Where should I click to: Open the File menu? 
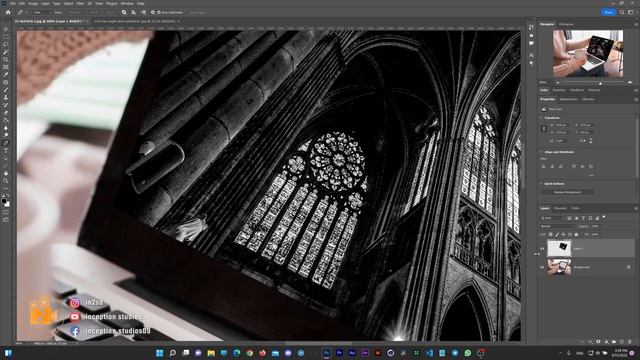13,3
